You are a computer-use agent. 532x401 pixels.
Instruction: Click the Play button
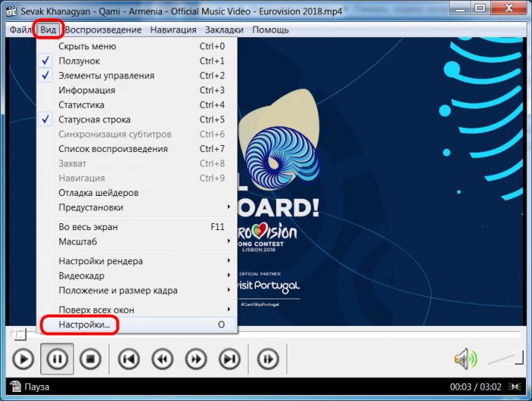click(23, 358)
